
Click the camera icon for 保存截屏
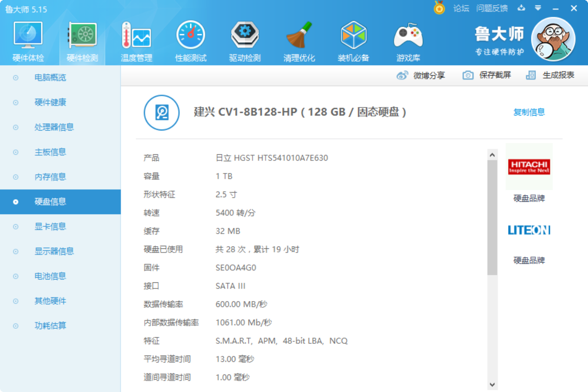(468, 75)
